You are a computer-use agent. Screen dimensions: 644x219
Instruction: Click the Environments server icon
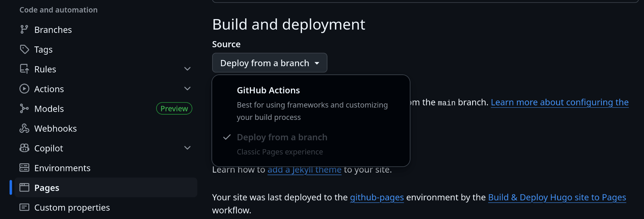point(24,168)
